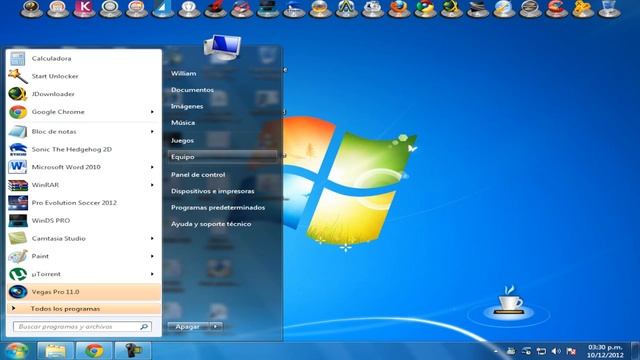Open Panel de control
The width and height of the screenshot is (640, 360).
(x=198, y=175)
